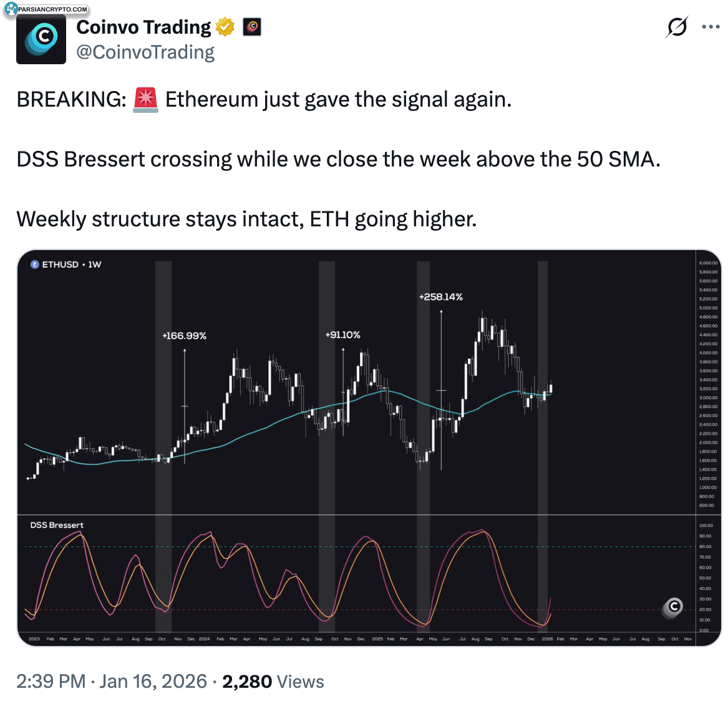Click the Ethereum logo beside ETHUSD
Image resolution: width=728 pixels, height=704 pixels.
tap(35, 264)
